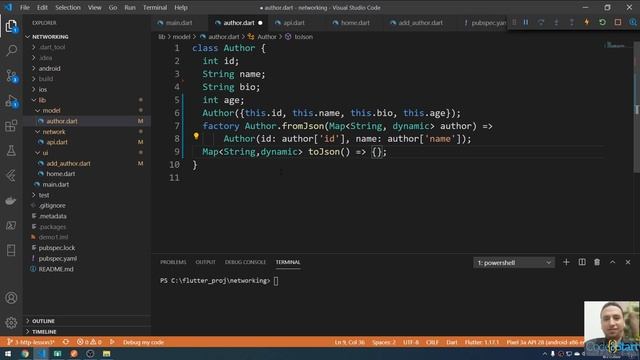The image size is (640, 360).
Task: Click Debug my code status button
Action: [x=143, y=342]
